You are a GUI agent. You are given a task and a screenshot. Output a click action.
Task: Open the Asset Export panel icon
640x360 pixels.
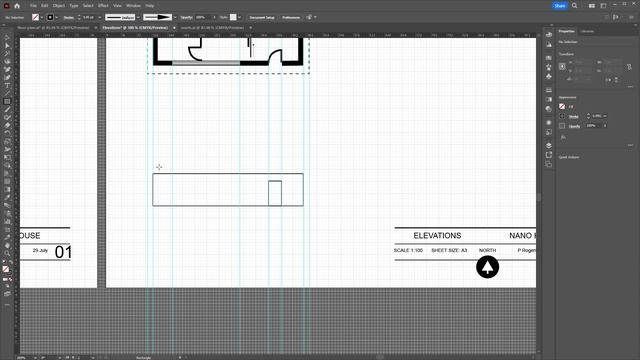click(x=549, y=155)
